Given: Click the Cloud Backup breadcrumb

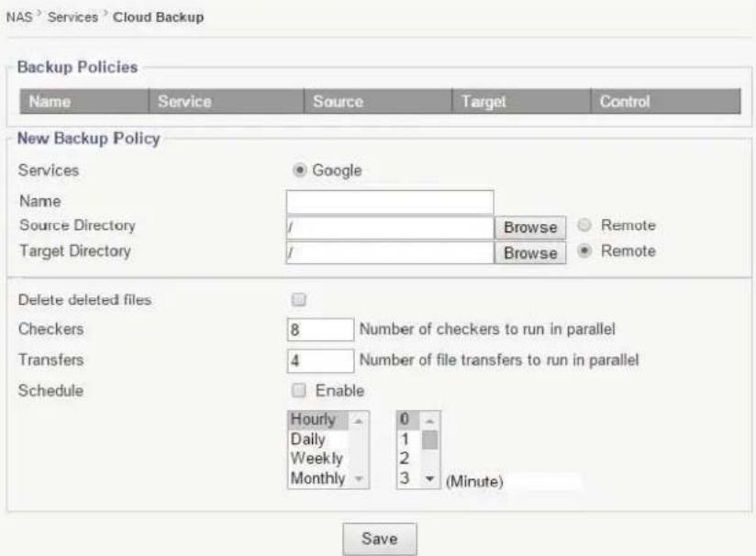Looking at the screenshot, I should [158, 17].
